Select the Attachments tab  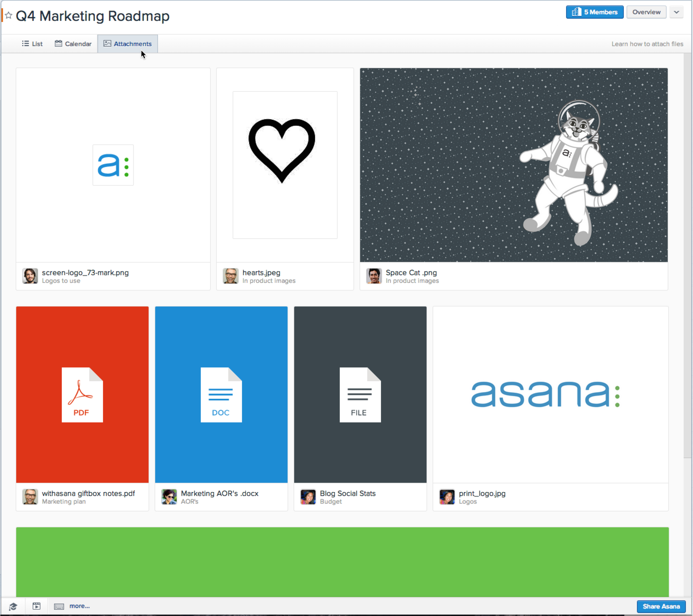click(127, 44)
